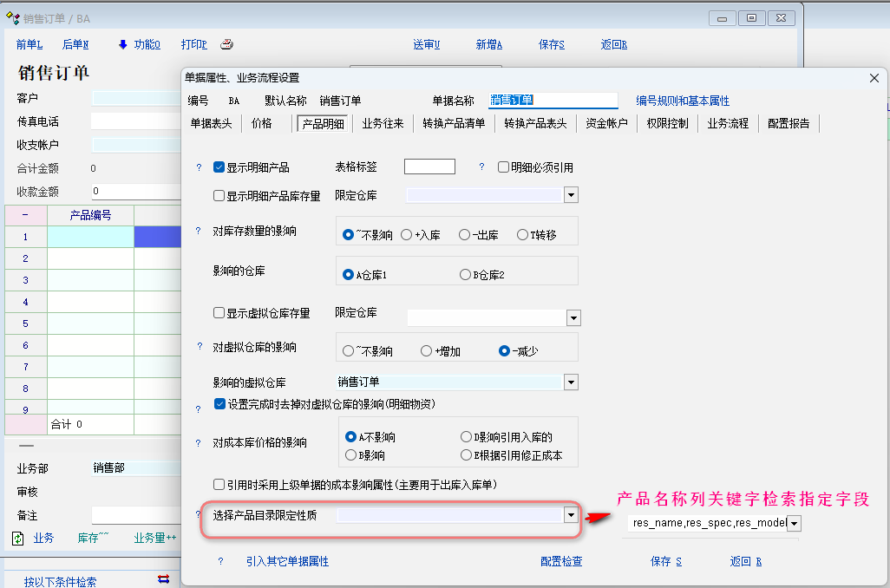Switch to the 业务流程 tab
Image resolution: width=890 pixels, height=588 pixels.
[x=727, y=124]
